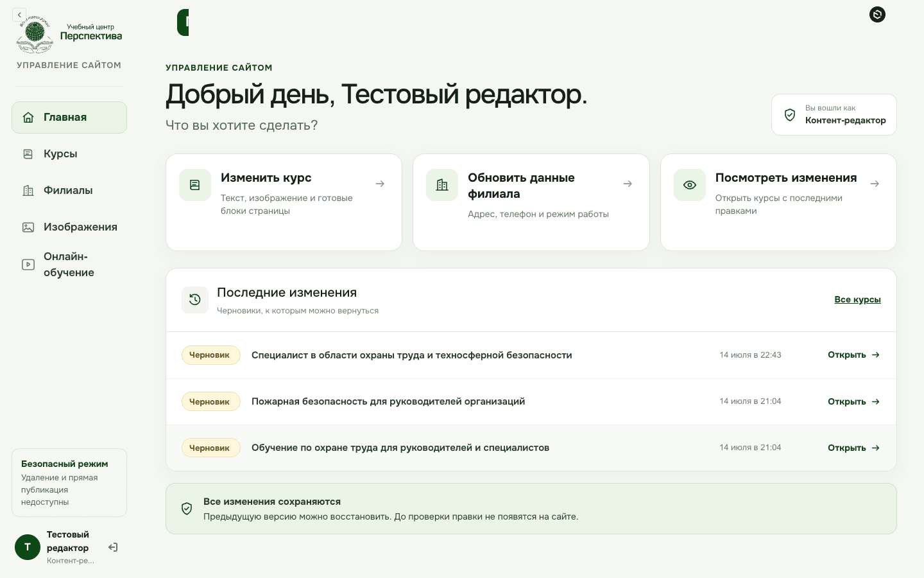Open the Обновить данные филиала card

click(x=531, y=202)
